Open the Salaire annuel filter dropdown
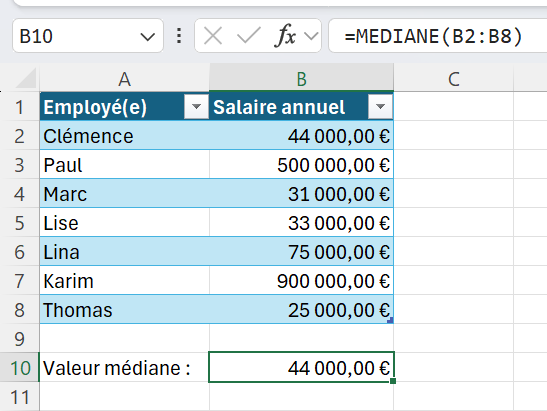 click(x=380, y=107)
